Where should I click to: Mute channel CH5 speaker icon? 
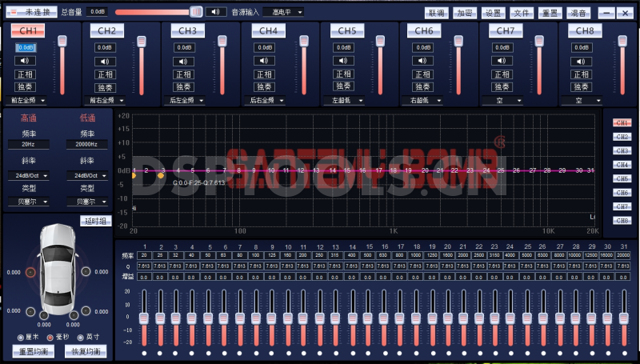pyautogui.click(x=343, y=61)
